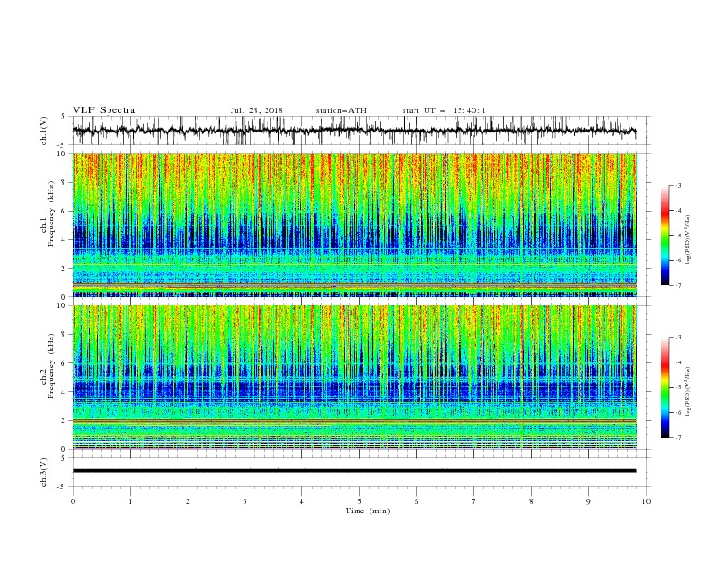Select the "start UT = 15:40:1" text

point(444,110)
